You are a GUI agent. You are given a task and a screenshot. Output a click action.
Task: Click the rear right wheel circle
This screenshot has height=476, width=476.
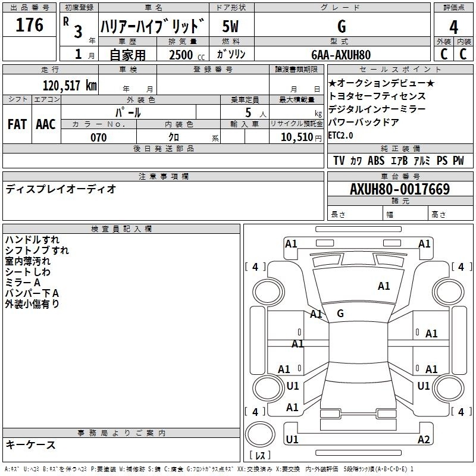[449, 388]
